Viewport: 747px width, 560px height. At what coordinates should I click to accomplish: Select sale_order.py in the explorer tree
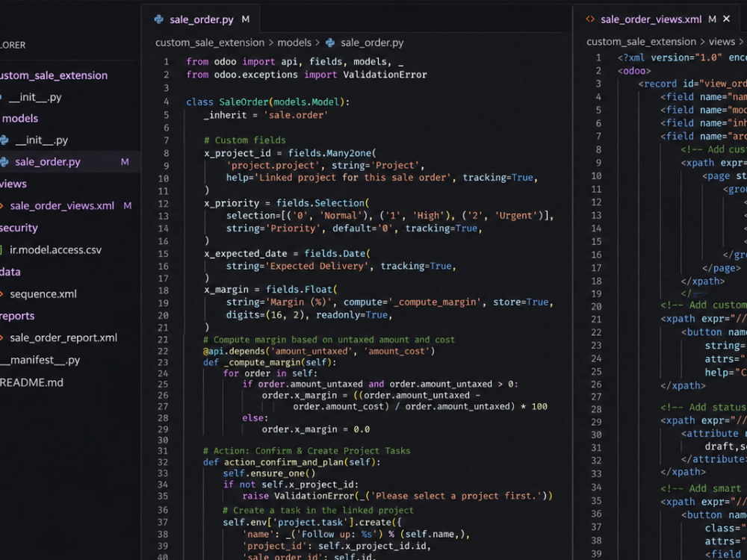[48, 162]
